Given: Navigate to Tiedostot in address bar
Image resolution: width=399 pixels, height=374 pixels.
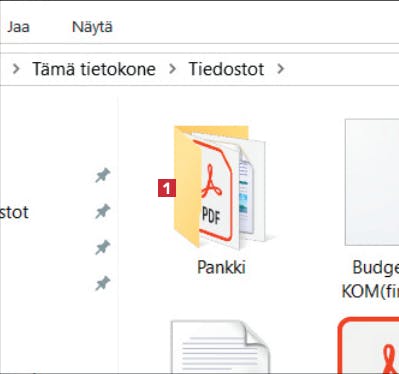Looking at the screenshot, I should [227, 69].
